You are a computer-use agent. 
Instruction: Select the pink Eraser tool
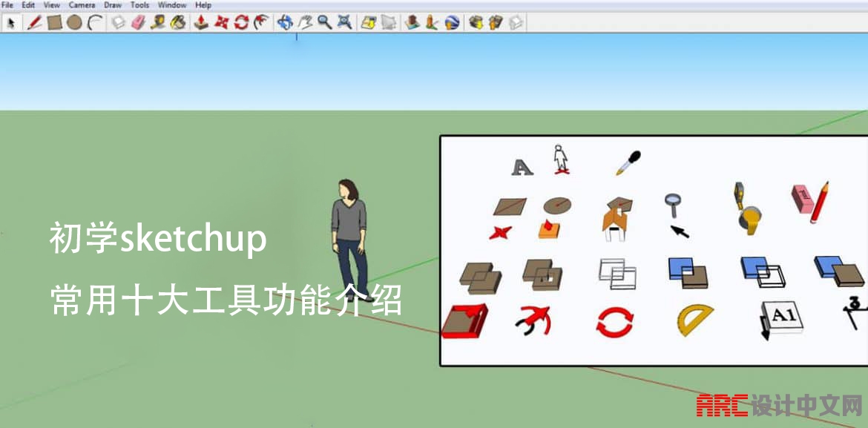coord(138,23)
